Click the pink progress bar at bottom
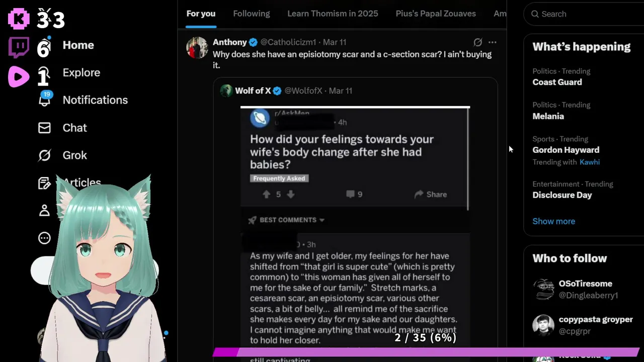Image resolution: width=644 pixels, height=362 pixels. (426, 352)
